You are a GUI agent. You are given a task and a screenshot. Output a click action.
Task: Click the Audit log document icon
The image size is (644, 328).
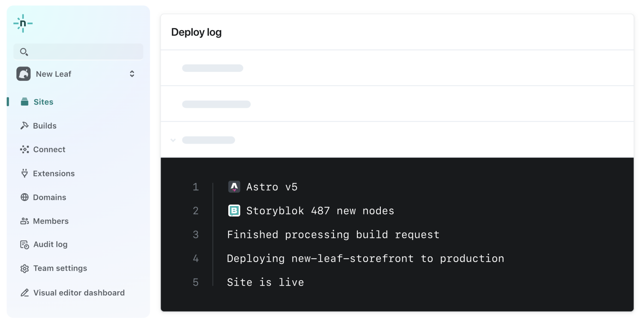(x=25, y=244)
